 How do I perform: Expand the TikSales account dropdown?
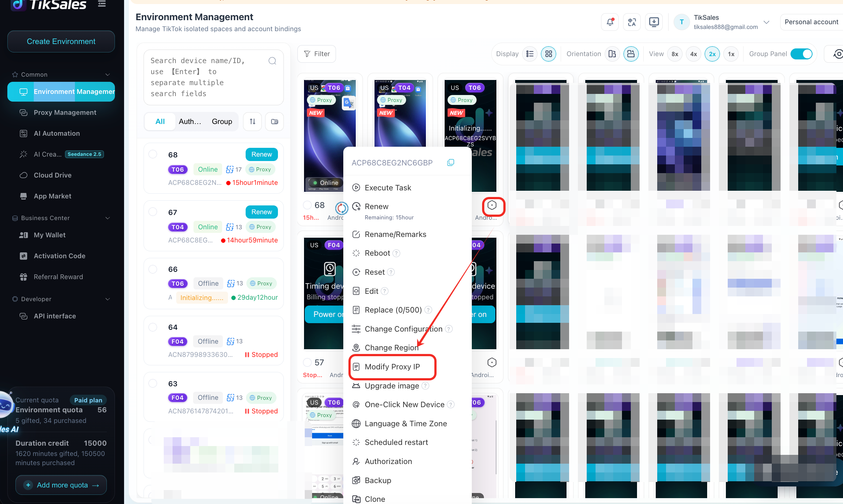pos(766,22)
